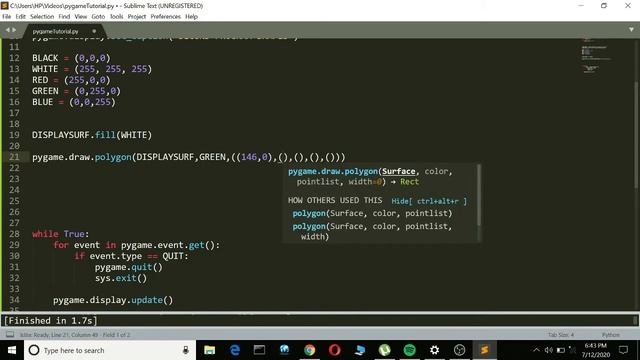Open the Goto menu
The width and height of the screenshot is (640, 360).
coord(98,17)
